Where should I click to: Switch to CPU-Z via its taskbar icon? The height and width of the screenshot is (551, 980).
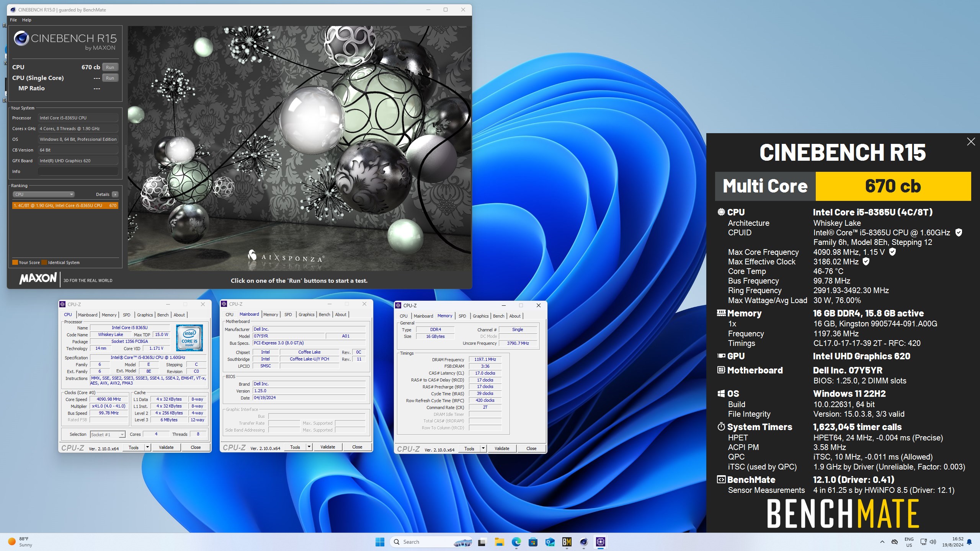[600, 542]
